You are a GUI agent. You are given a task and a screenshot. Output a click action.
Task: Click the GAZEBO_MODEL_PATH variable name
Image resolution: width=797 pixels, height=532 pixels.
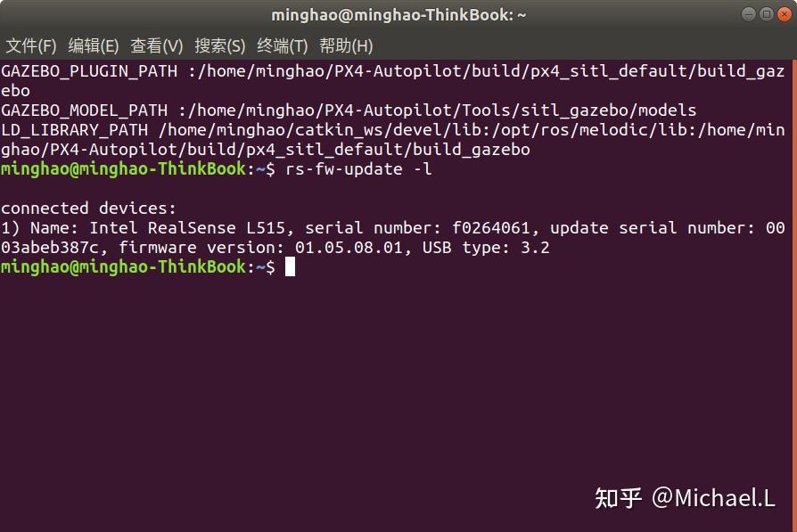tap(85, 110)
